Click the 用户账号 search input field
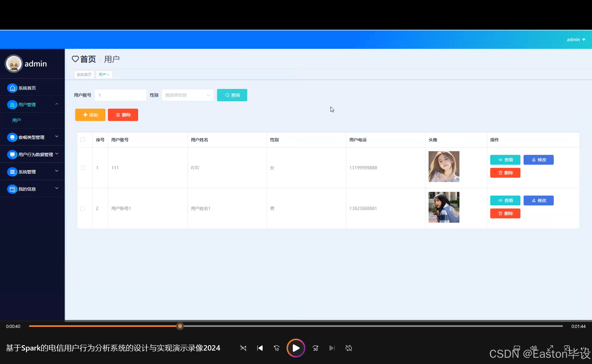This screenshot has width=592, height=364. 120,95
